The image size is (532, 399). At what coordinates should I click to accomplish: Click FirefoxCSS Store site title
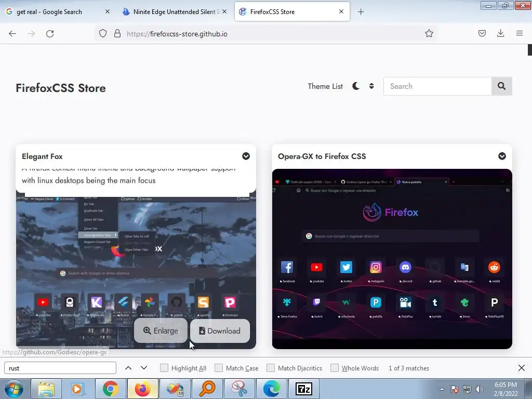(61, 88)
